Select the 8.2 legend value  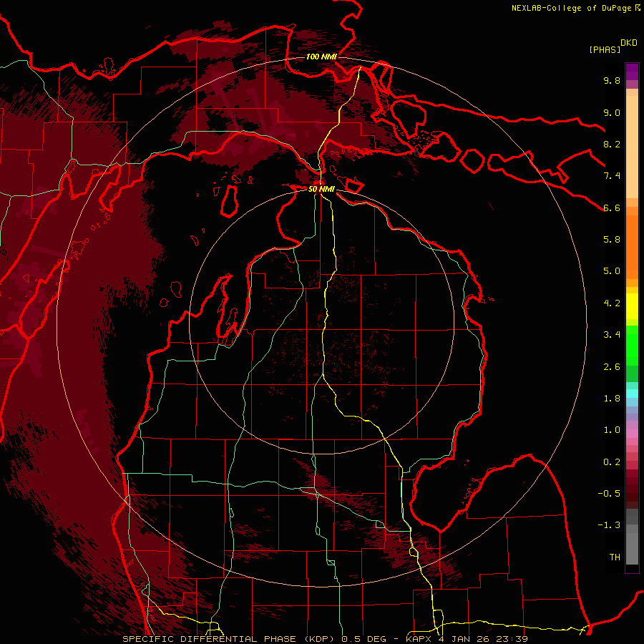[612, 144]
